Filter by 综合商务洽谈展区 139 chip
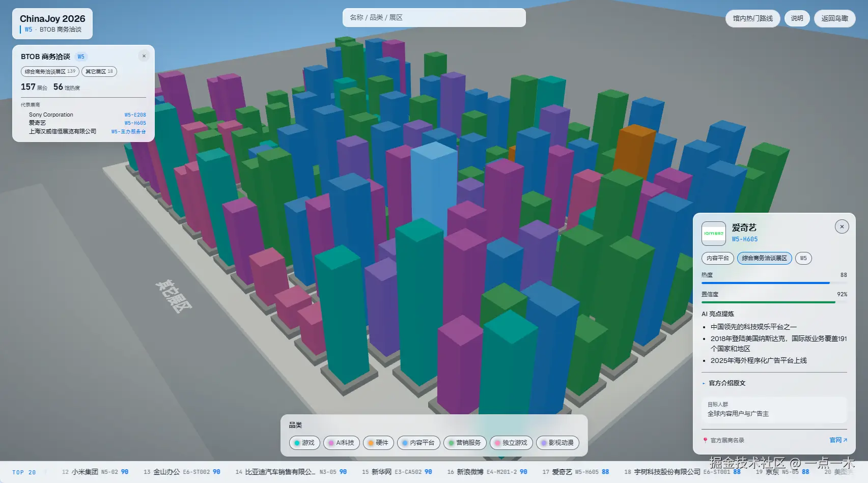 click(50, 72)
